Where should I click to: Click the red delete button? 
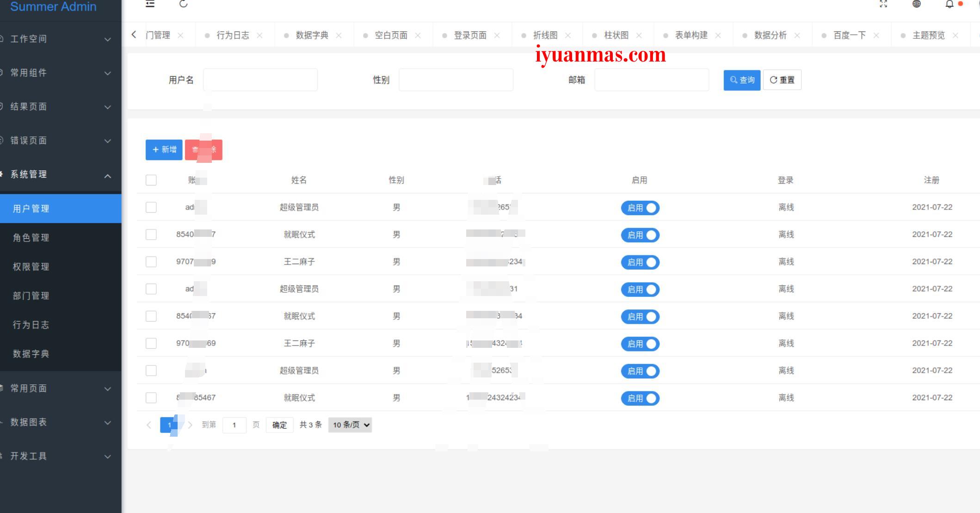point(203,150)
